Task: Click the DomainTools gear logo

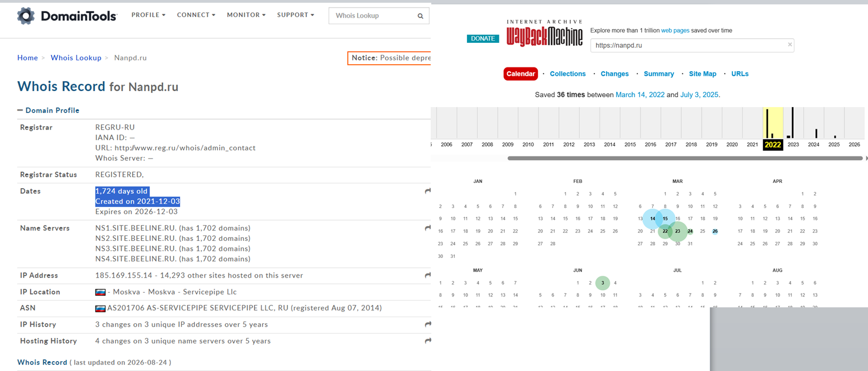Action: 26,16
